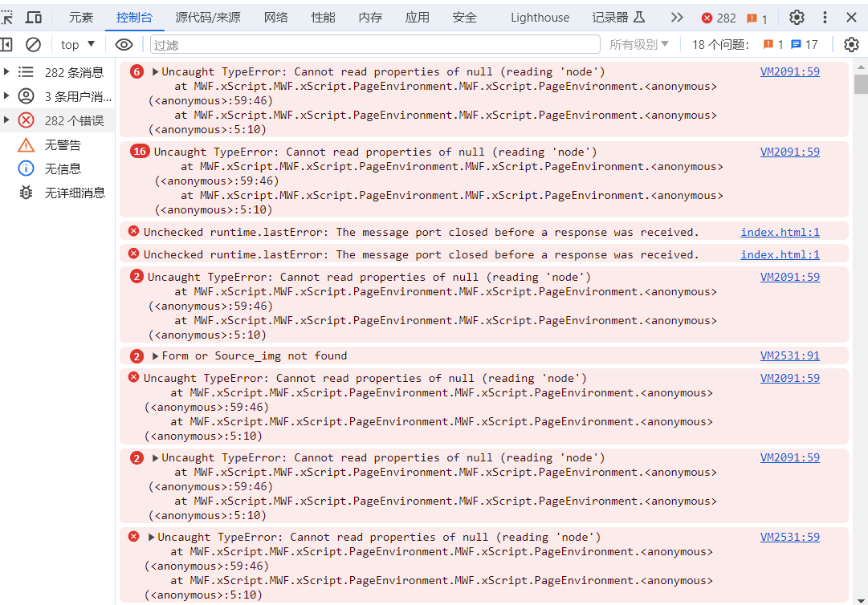868x605 pixels.
Task: Open the 性能 tab
Action: (324, 18)
